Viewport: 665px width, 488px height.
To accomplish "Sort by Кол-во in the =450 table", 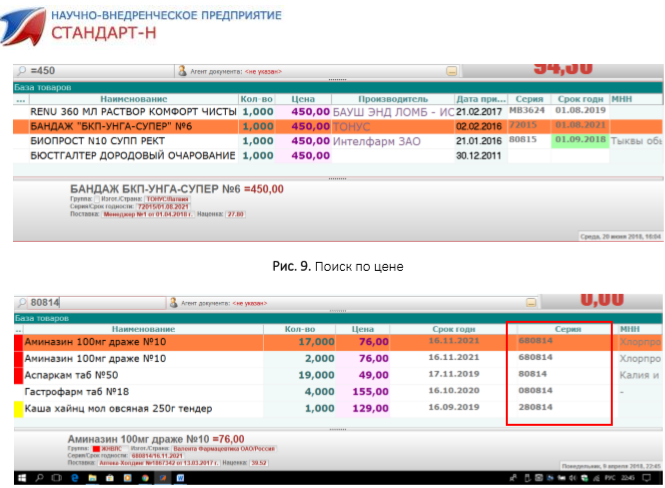I will coord(257,99).
